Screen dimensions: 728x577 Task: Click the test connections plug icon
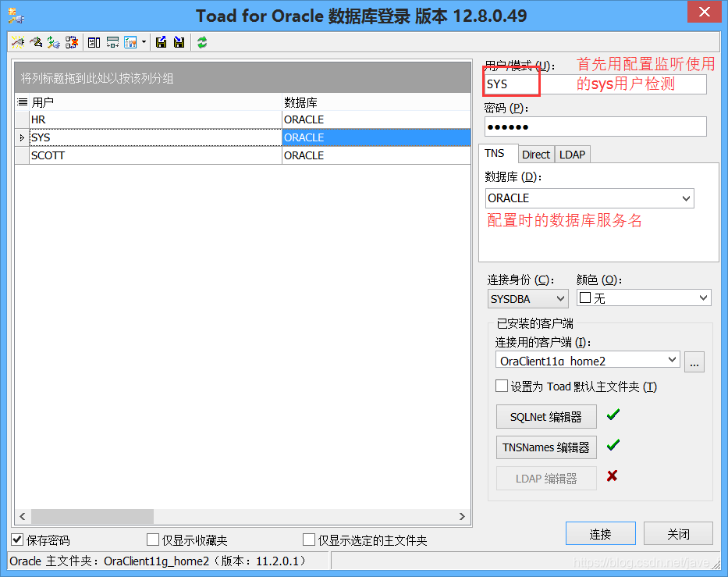click(53, 42)
